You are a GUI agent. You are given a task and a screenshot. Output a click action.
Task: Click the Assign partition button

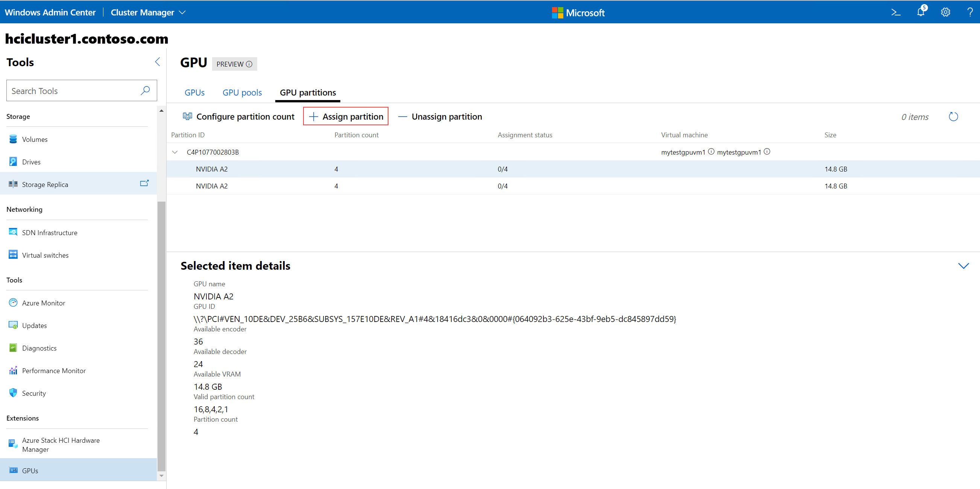point(346,117)
